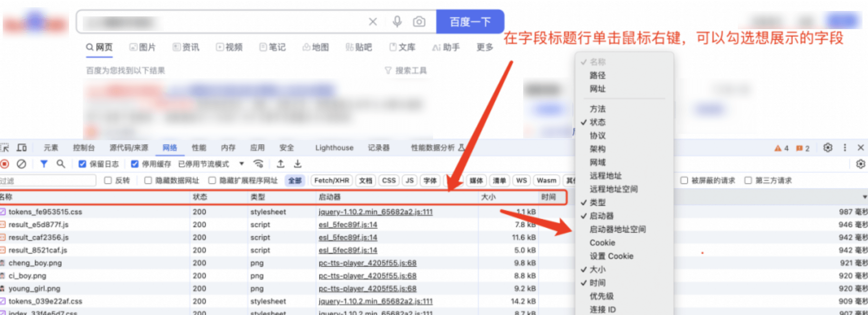Check the 第三方请求 checkbox
Screen dimensions: 868x315
748,181
